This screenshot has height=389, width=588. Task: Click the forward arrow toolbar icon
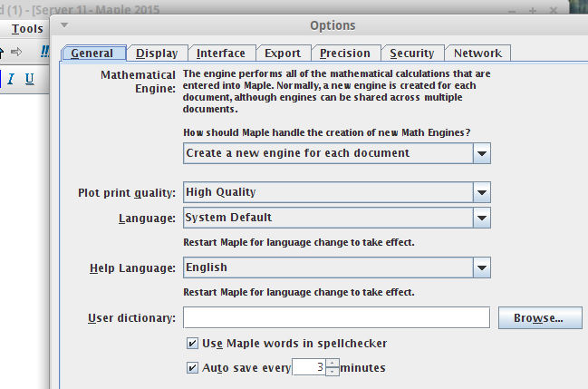[16, 52]
